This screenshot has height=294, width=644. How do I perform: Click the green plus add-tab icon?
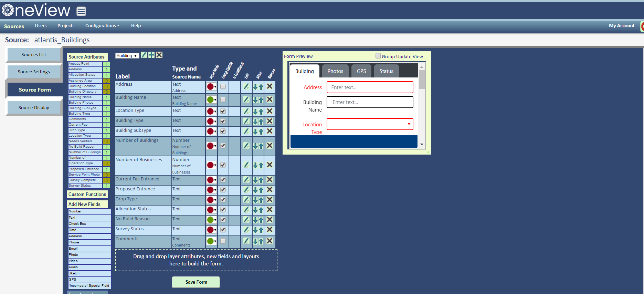151,55
